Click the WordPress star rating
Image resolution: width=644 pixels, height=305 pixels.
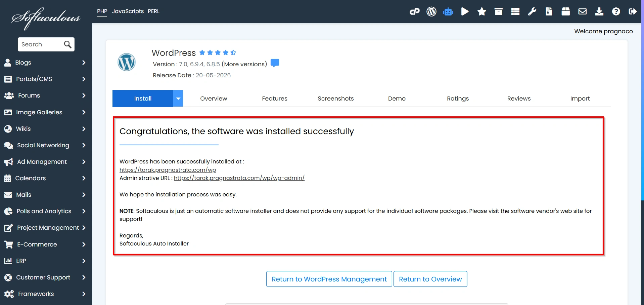pyautogui.click(x=218, y=52)
